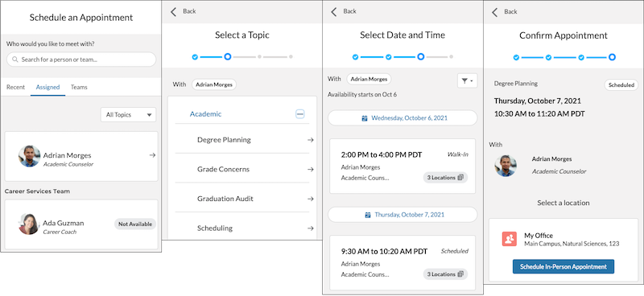
Task: Select Adrian Morges avatar in Assigned list
Action: click(29, 156)
